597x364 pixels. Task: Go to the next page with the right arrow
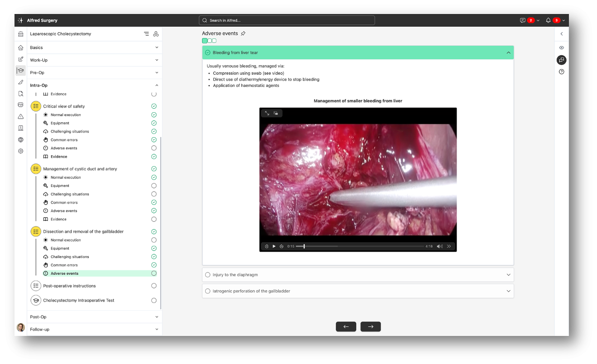pyautogui.click(x=371, y=326)
